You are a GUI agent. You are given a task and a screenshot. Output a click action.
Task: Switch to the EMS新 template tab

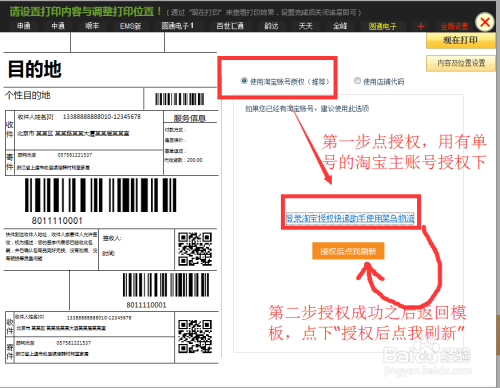coord(130,26)
